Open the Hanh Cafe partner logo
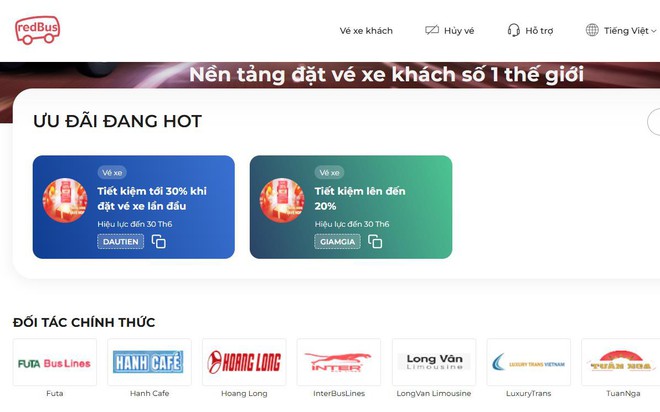 (149, 362)
